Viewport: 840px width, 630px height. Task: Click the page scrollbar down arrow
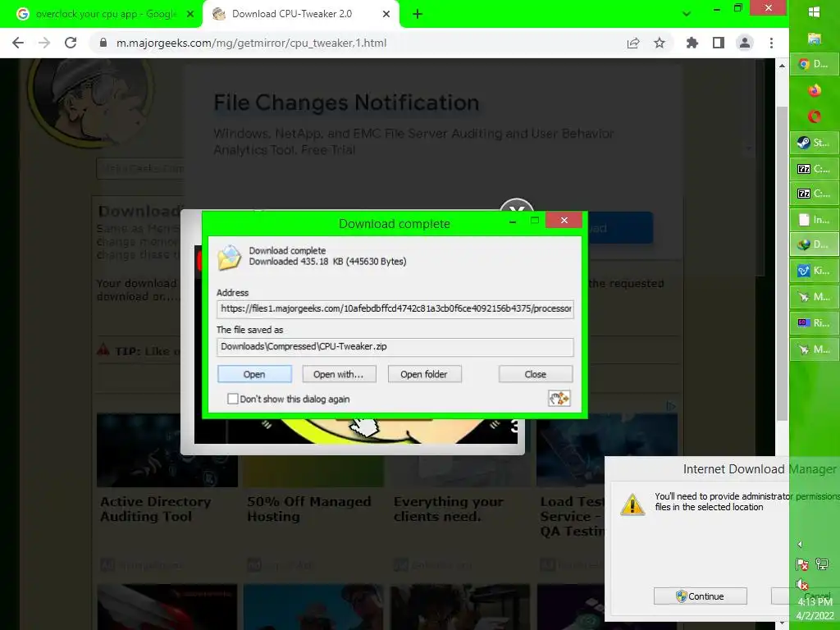click(x=782, y=623)
